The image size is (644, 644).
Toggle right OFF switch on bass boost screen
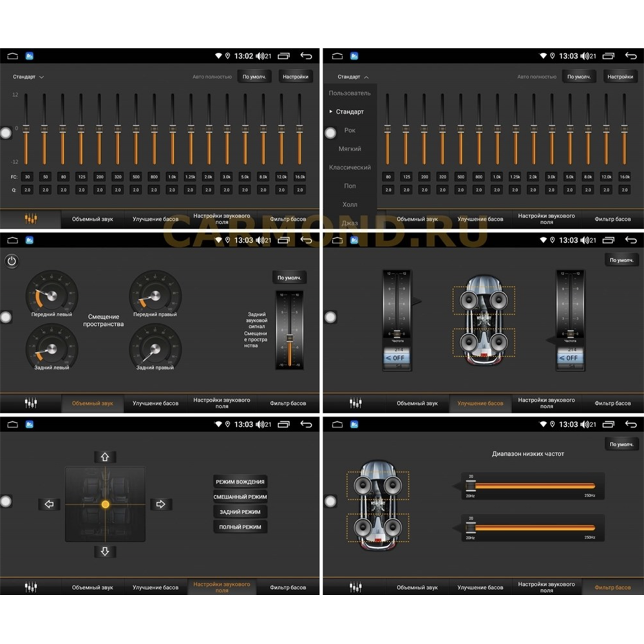click(x=570, y=358)
